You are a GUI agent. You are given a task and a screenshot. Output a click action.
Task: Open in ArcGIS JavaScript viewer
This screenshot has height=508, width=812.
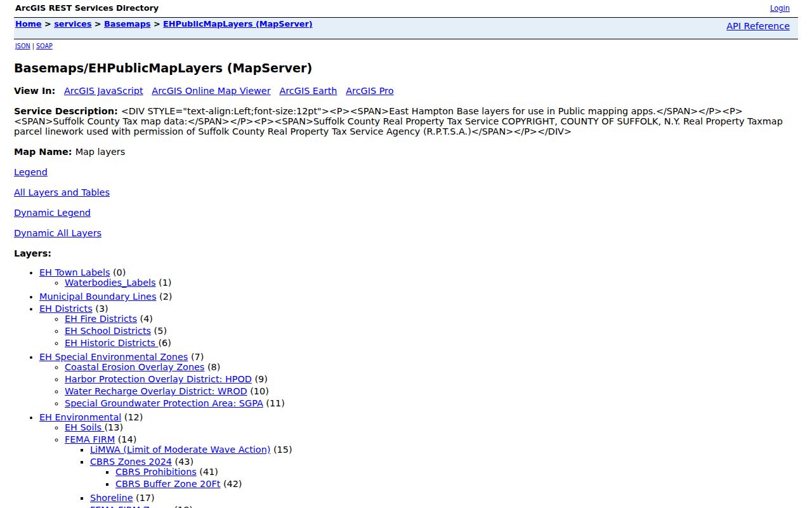(103, 91)
